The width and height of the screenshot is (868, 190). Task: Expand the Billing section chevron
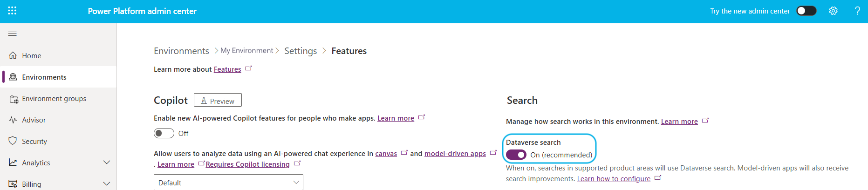tap(107, 184)
